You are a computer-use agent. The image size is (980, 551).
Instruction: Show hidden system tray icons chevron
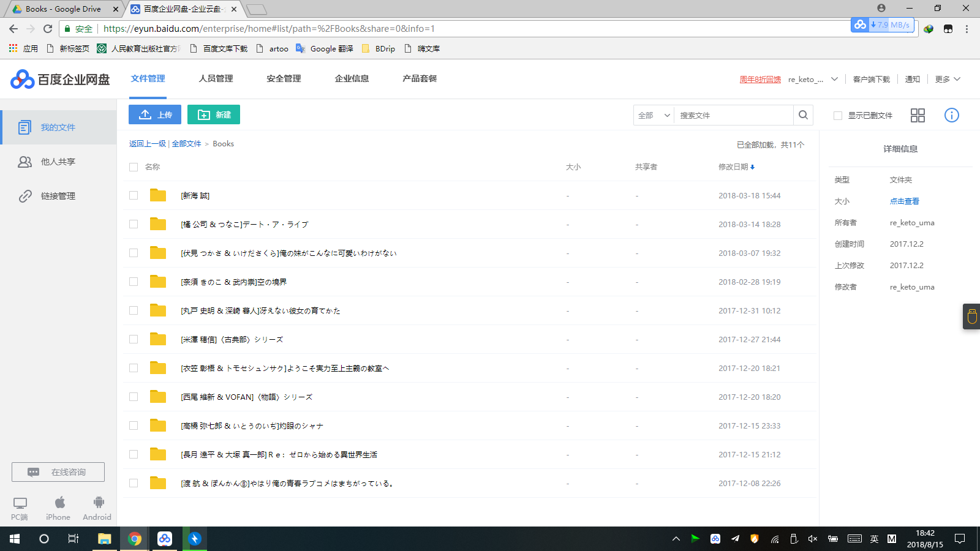coord(676,539)
